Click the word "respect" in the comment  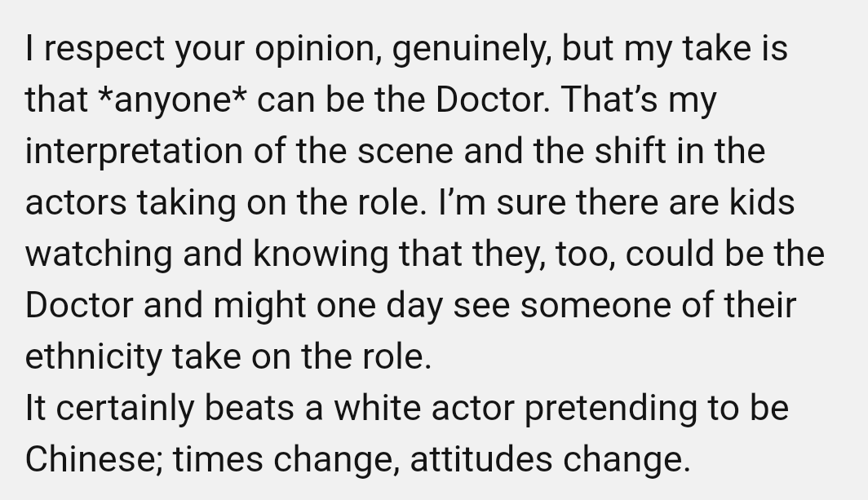pos(104,50)
